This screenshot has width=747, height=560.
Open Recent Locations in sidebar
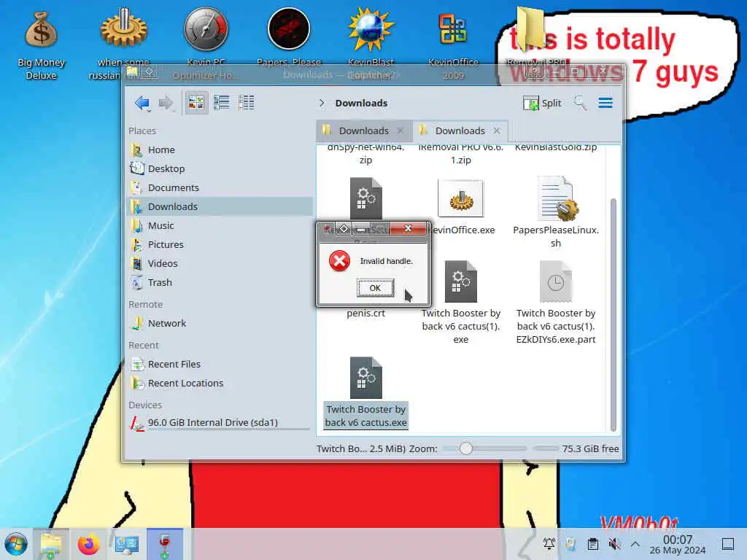(x=220, y=384)
